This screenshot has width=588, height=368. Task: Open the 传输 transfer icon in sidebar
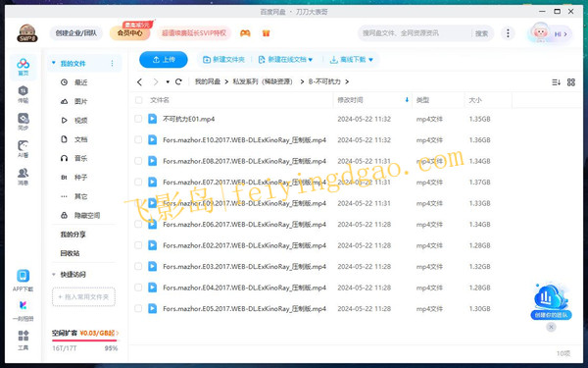[x=23, y=94]
